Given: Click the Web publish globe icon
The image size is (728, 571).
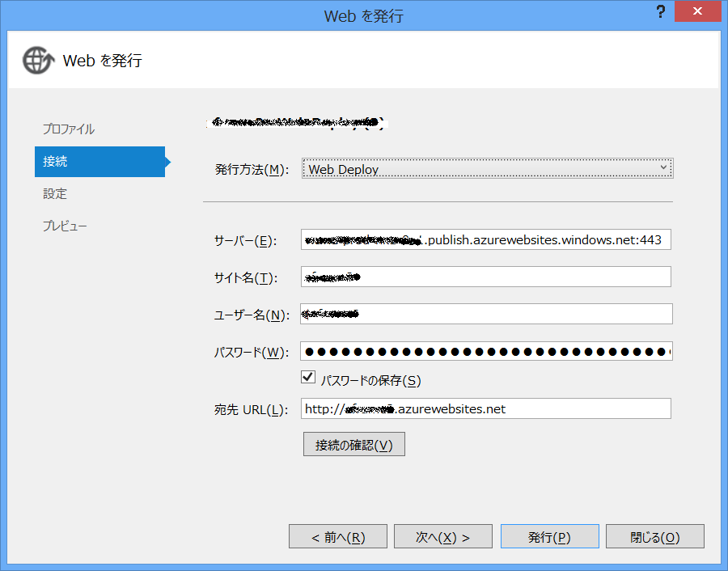Looking at the screenshot, I should point(36,60).
